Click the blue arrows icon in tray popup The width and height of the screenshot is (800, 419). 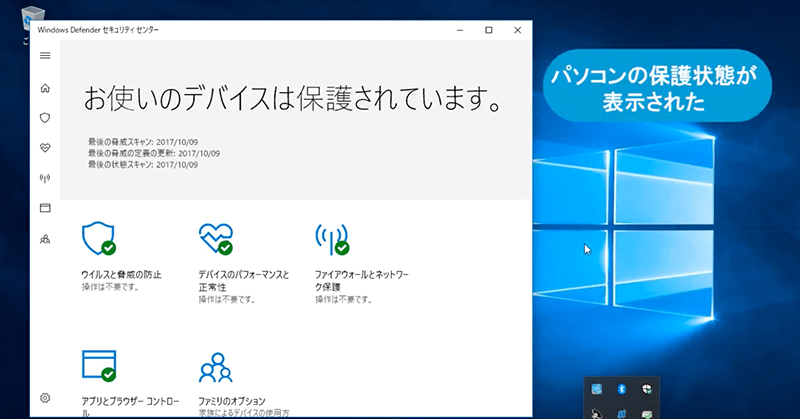tap(621, 413)
